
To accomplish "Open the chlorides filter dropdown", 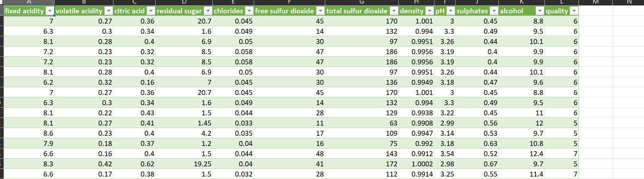I will click(249, 11).
